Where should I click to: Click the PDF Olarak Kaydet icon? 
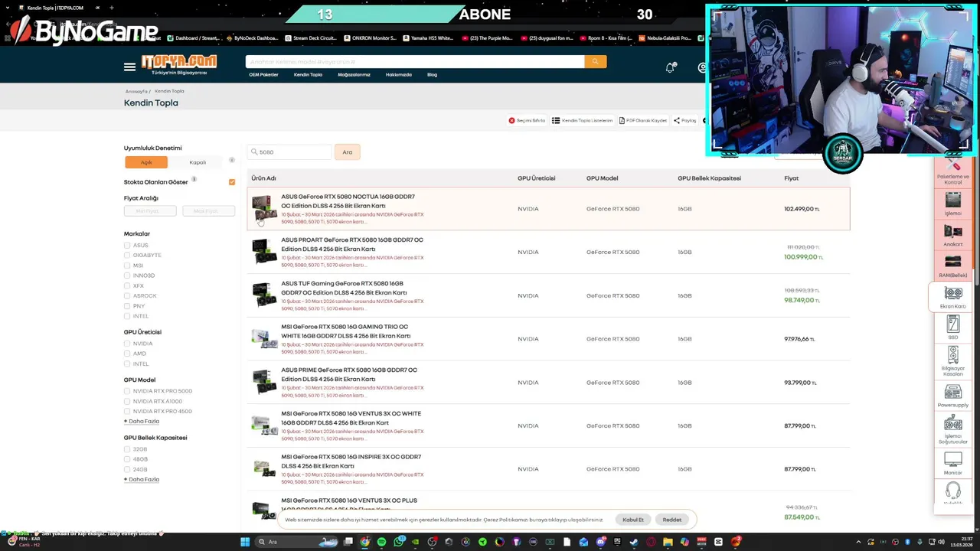(x=622, y=120)
